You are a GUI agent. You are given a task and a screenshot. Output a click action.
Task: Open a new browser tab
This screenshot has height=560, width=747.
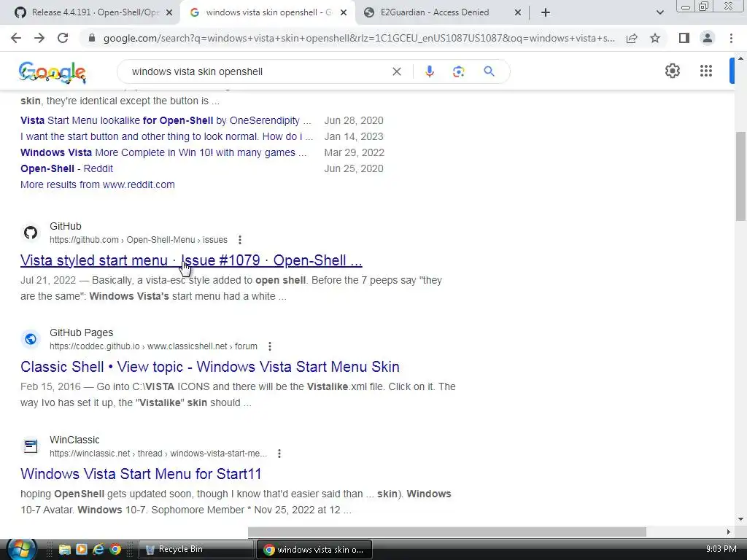tap(546, 12)
